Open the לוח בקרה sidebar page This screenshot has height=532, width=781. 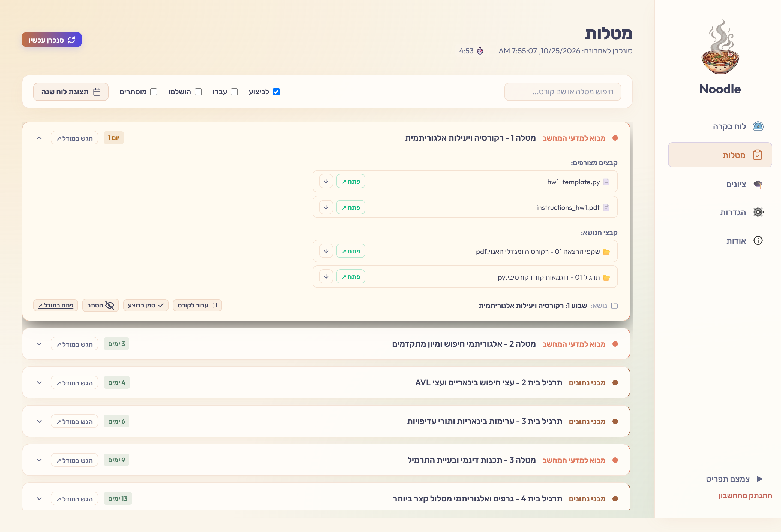[720, 126]
